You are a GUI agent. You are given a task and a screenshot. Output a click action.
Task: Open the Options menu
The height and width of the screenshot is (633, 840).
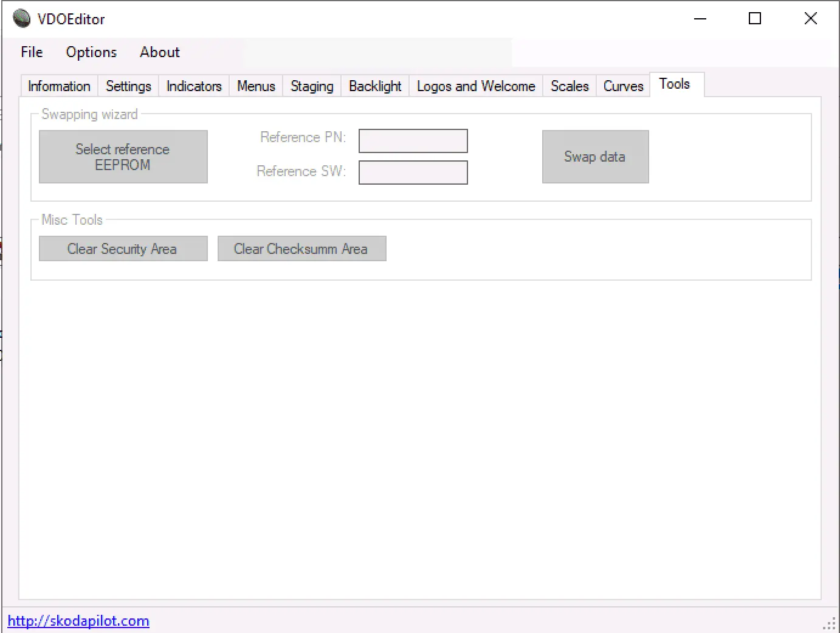(x=91, y=52)
